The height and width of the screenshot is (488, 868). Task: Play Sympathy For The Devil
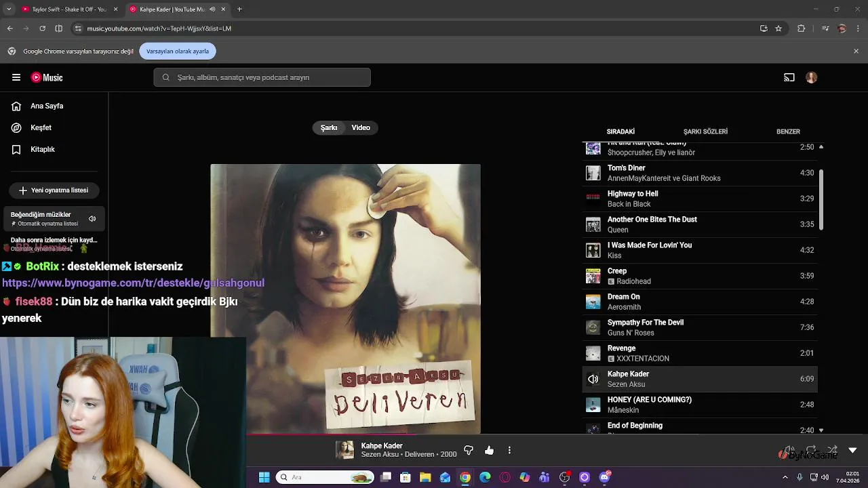pos(700,327)
